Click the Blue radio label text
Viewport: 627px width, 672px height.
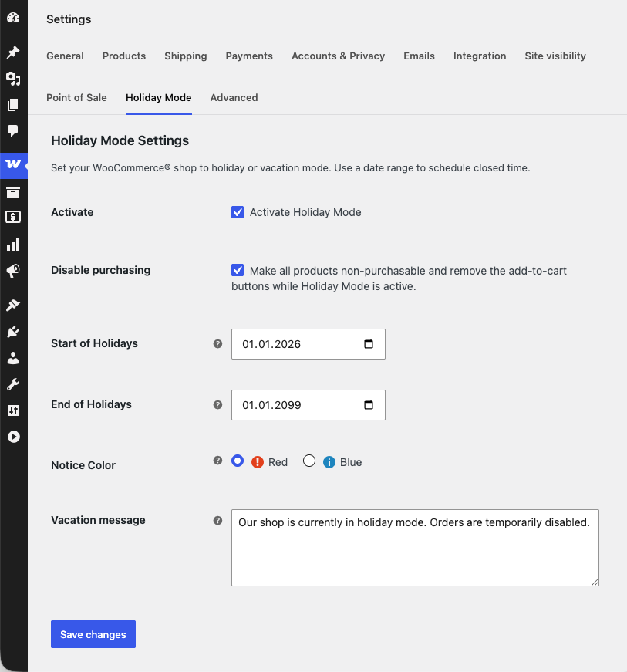[351, 462]
